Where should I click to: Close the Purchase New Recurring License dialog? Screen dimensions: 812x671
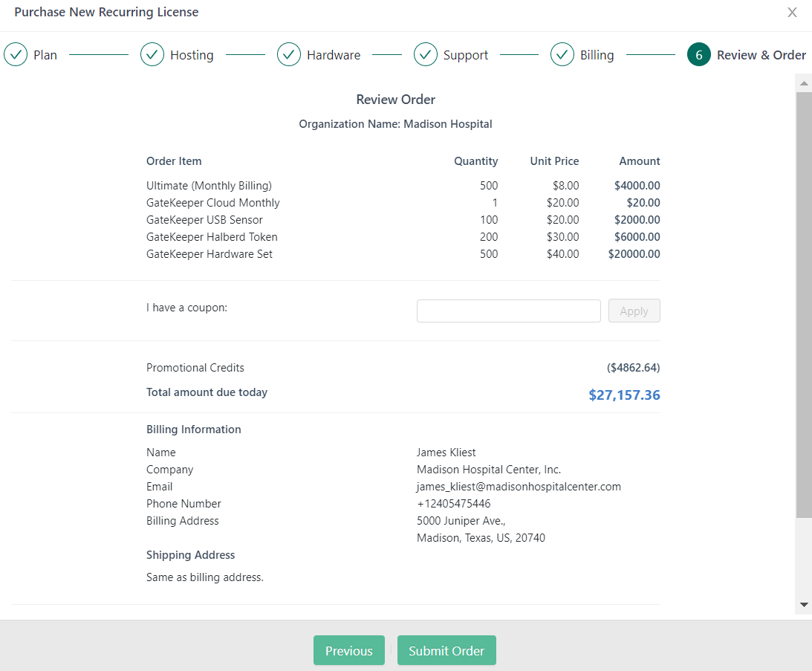pyautogui.click(x=792, y=13)
